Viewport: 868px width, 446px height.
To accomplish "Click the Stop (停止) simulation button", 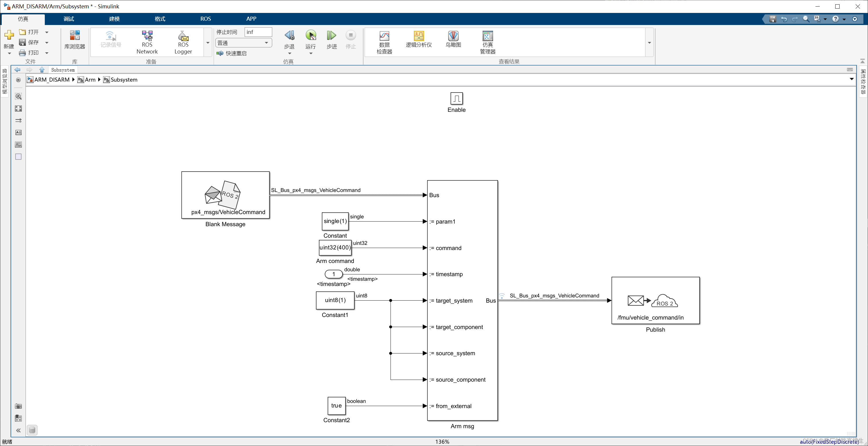I will [351, 40].
